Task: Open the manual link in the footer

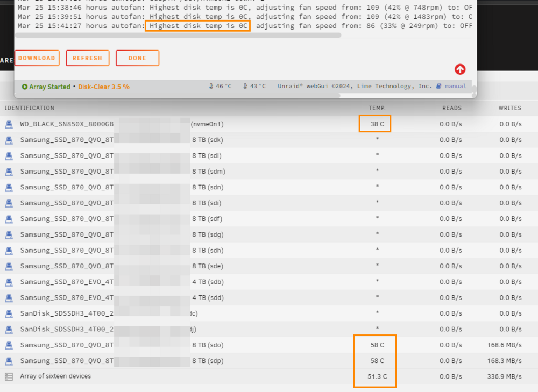Action: pos(455,86)
